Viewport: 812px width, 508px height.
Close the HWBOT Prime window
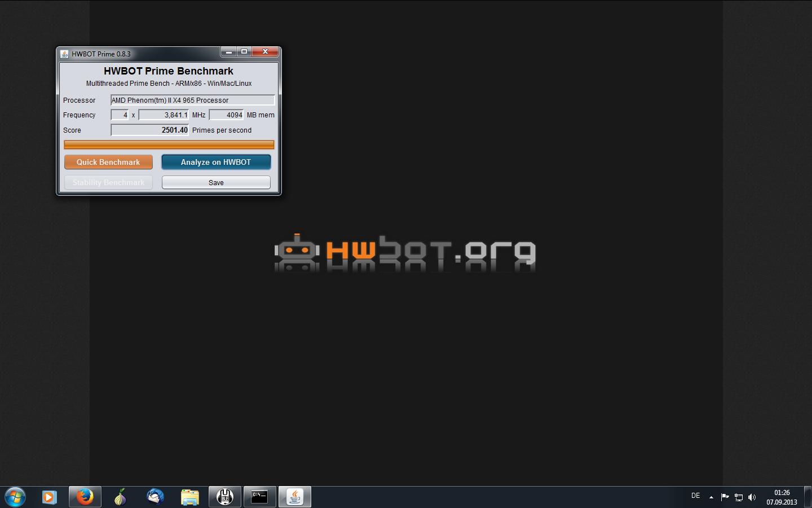(x=265, y=52)
